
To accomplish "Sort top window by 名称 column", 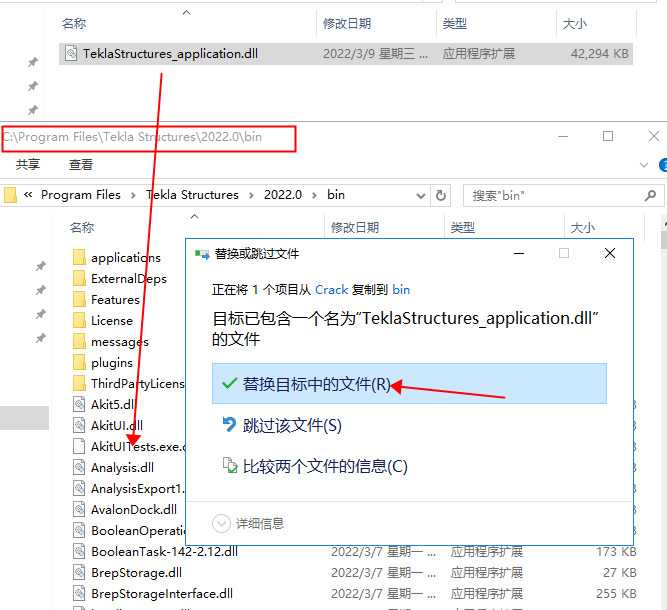I will [x=74, y=23].
